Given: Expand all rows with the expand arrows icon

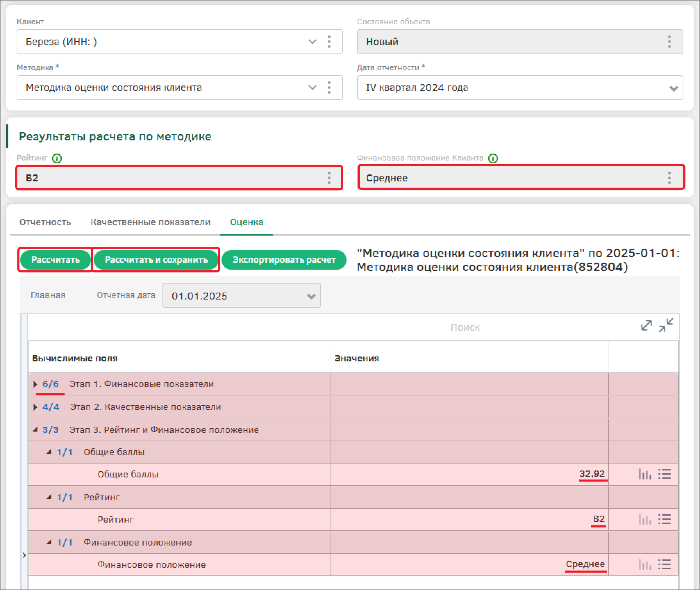Looking at the screenshot, I should 646,326.
